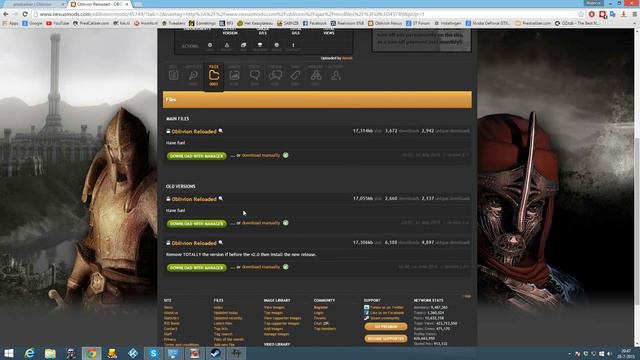Go back with browser back arrow
640x360 pixels.
[6, 14]
